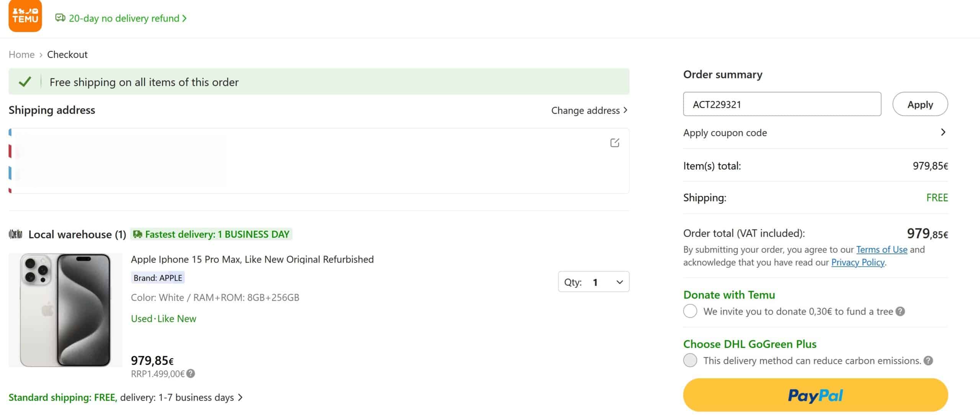Click the donate tree info question icon

(900, 312)
